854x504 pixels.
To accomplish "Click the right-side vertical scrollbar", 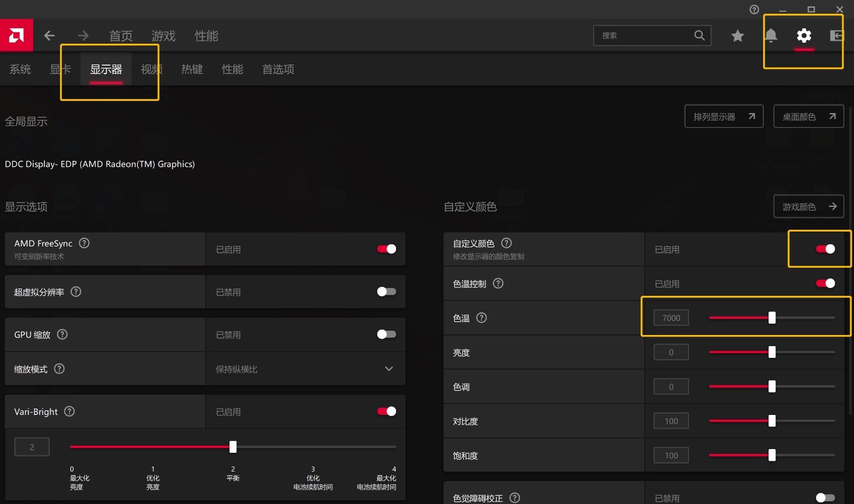I will (850, 260).
